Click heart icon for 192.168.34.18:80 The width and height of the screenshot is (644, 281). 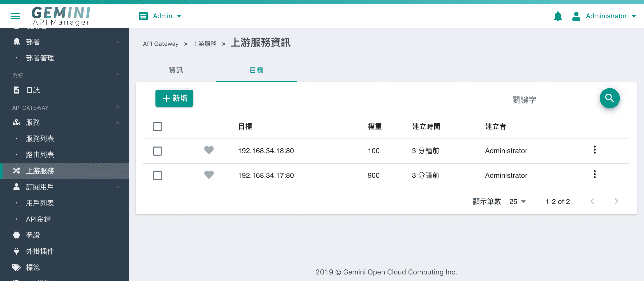pyautogui.click(x=209, y=150)
